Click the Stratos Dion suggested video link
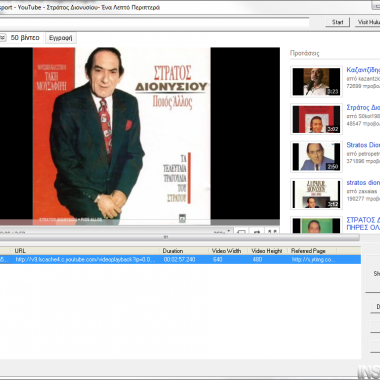This screenshot has height=380, width=380. pos(363,145)
